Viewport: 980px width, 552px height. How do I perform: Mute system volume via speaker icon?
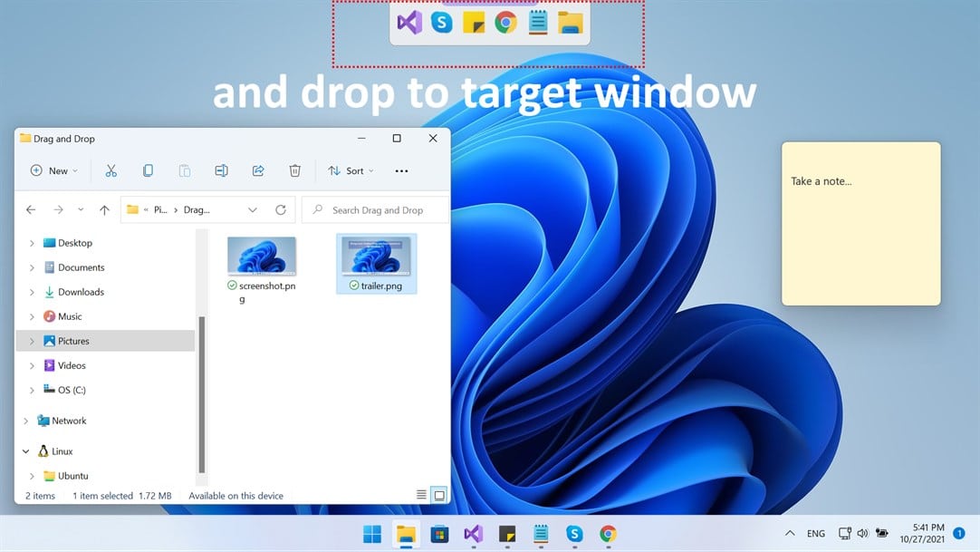[x=861, y=533]
